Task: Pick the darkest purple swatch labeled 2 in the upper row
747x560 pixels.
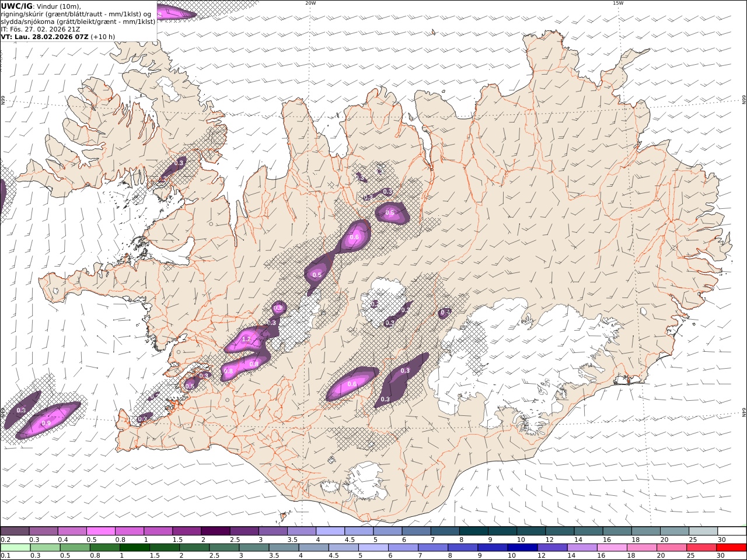Action: (216, 531)
